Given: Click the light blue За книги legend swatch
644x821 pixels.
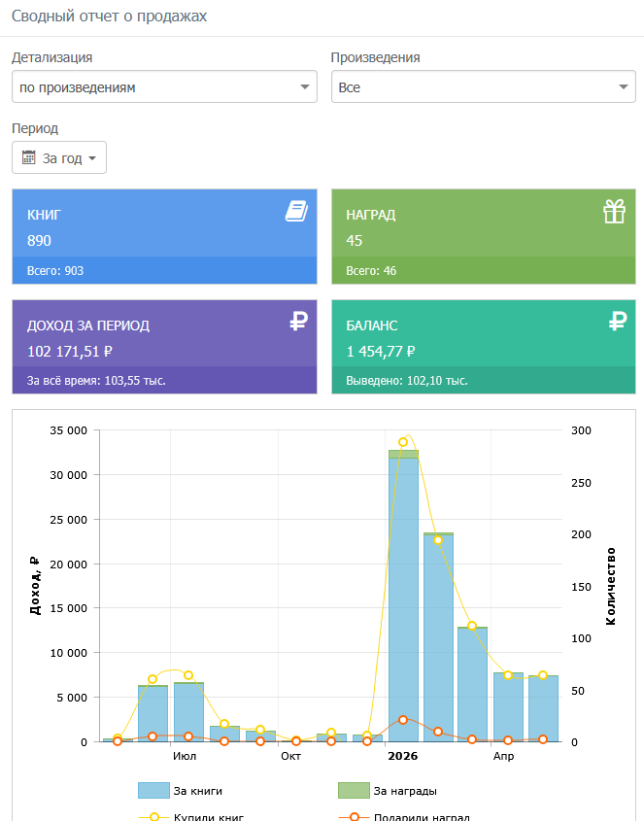Looking at the screenshot, I should 153,791.
